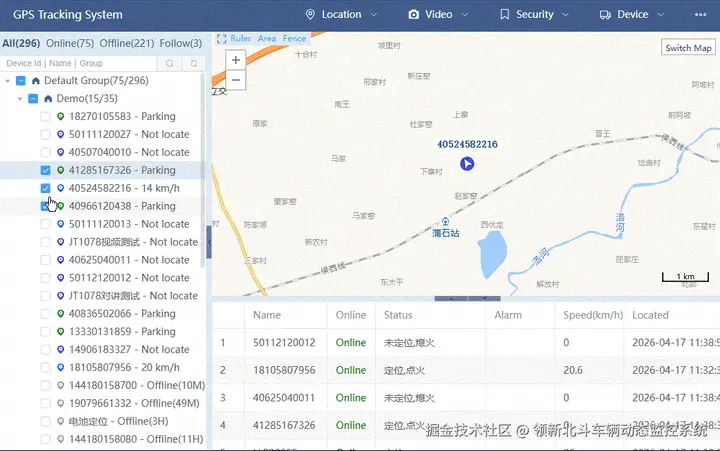Image resolution: width=720 pixels, height=451 pixels.
Task: Select tree item 50112120012 - Not locate
Action: (x=129, y=278)
